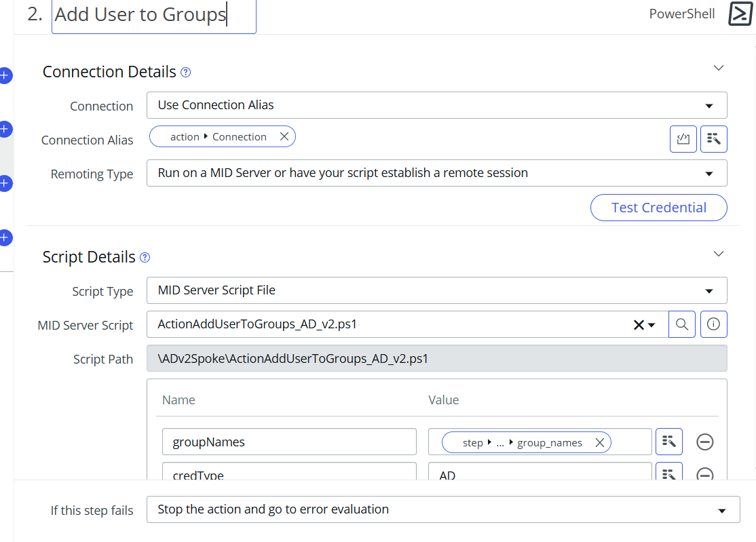Image resolution: width=756 pixels, height=542 pixels.
Task: Click the 'Remoting Type' label
Action: tap(92, 174)
